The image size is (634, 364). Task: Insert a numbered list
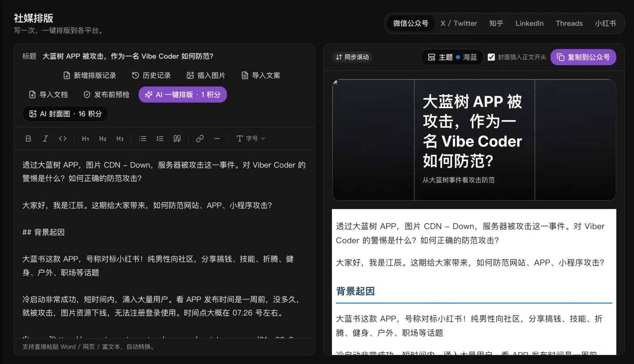[x=160, y=139]
